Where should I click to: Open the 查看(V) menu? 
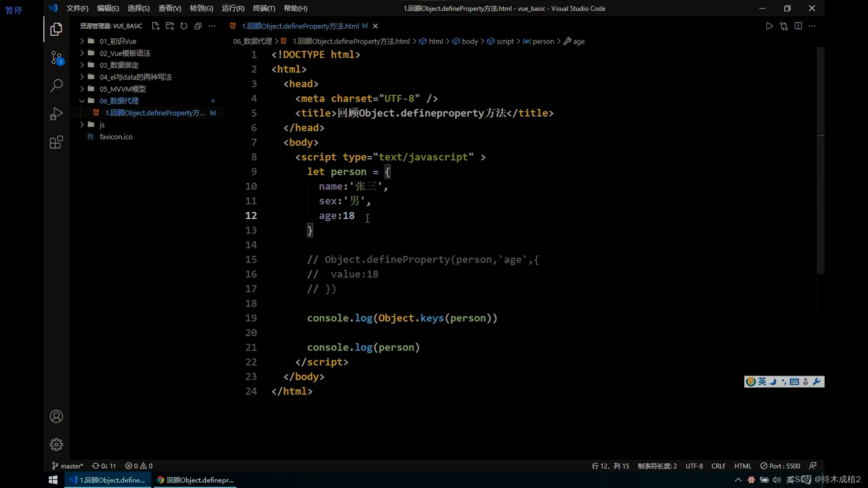[170, 8]
